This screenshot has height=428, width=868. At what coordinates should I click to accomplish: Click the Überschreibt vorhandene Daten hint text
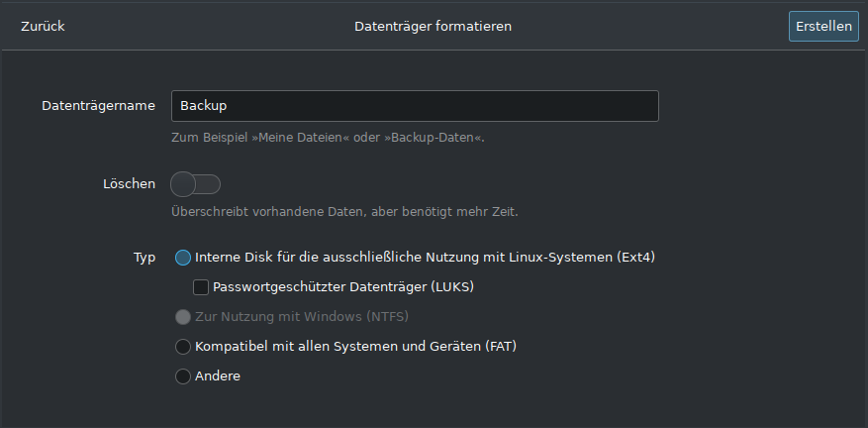344,212
